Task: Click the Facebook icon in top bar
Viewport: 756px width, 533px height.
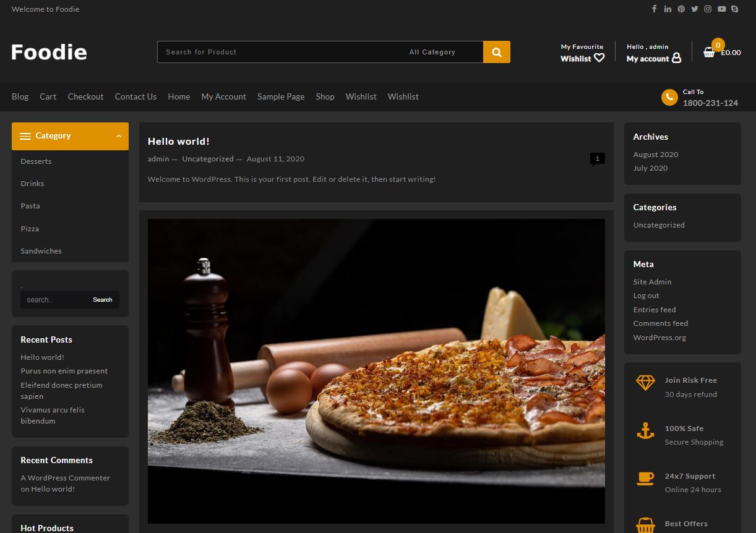Action: pyautogui.click(x=654, y=9)
